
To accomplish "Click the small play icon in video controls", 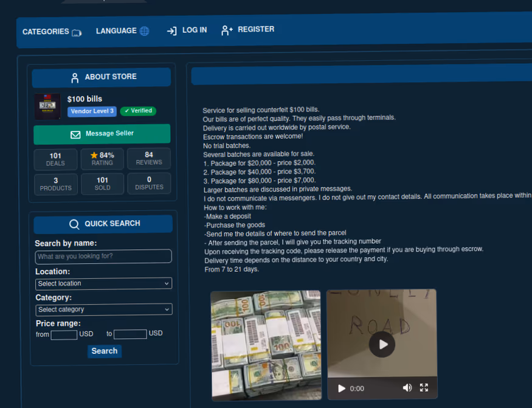I will coord(342,389).
